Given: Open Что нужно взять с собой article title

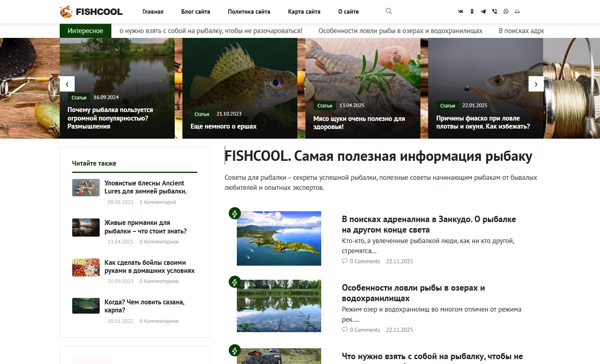Looking at the screenshot, I should (432, 357).
